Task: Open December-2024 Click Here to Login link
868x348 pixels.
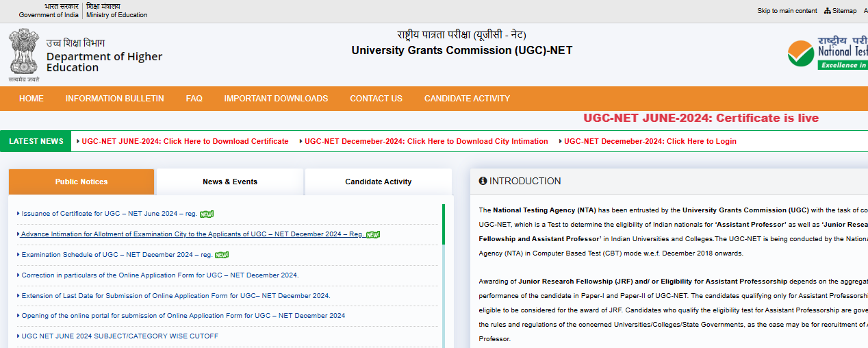Action: point(650,141)
